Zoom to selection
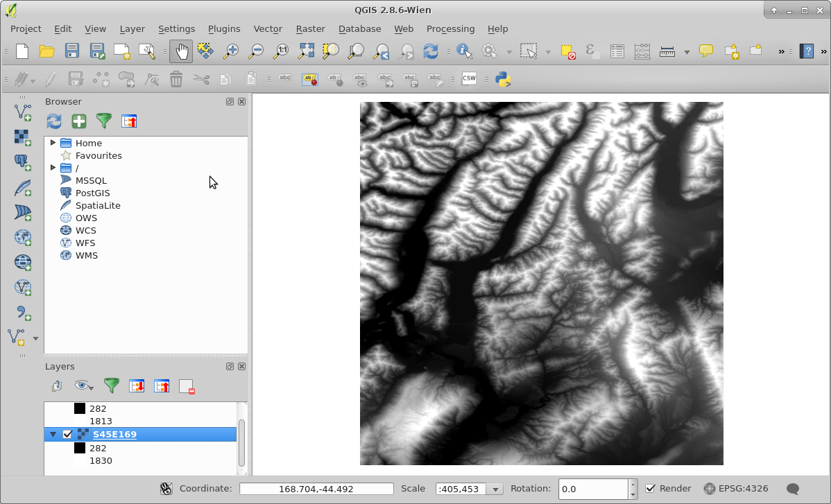The width and height of the screenshot is (831, 504). tap(331, 51)
